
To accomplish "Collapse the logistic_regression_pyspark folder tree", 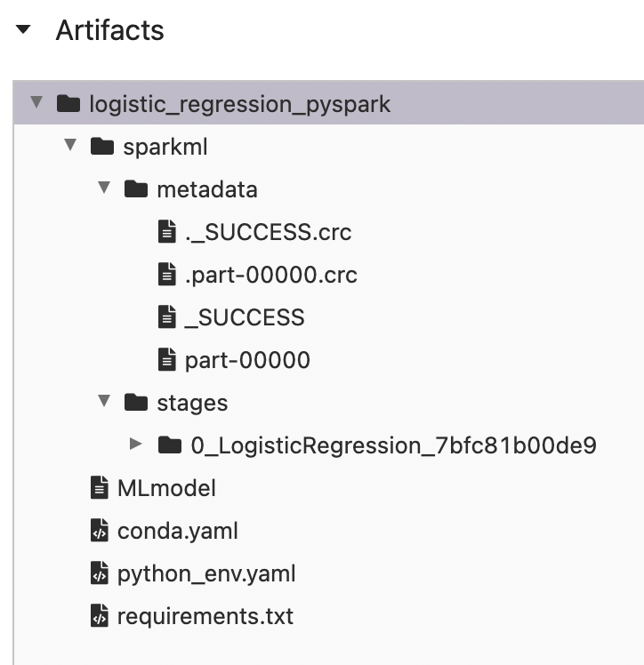I will (x=36, y=103).
